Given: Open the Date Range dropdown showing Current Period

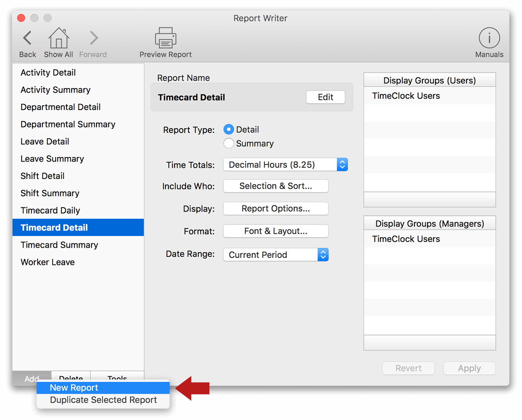Looking at the screenshot, I should [276, 254].
